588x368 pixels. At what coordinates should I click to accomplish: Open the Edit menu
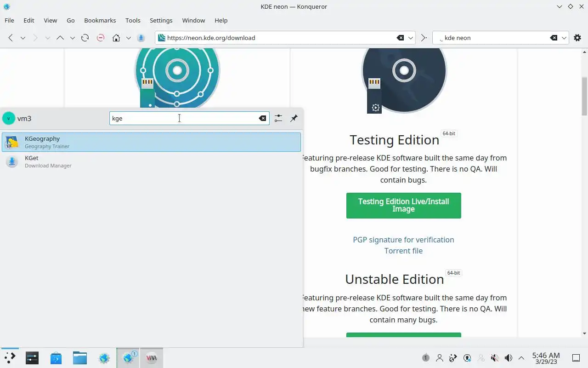[x=29, y=20]
